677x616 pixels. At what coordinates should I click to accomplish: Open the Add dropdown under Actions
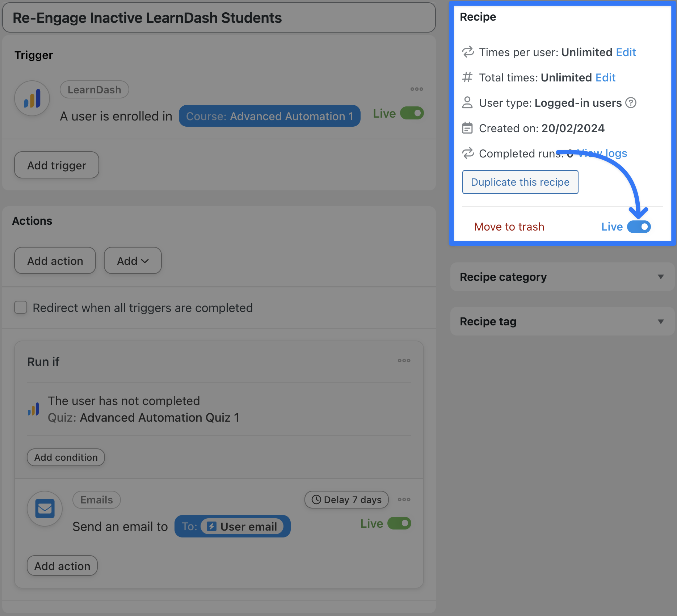click(x=133, y=260)
